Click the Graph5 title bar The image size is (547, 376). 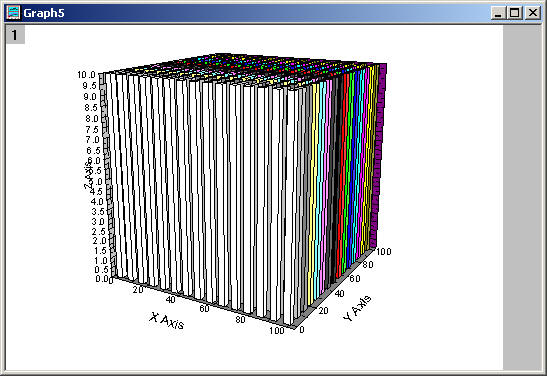(255, 13)
